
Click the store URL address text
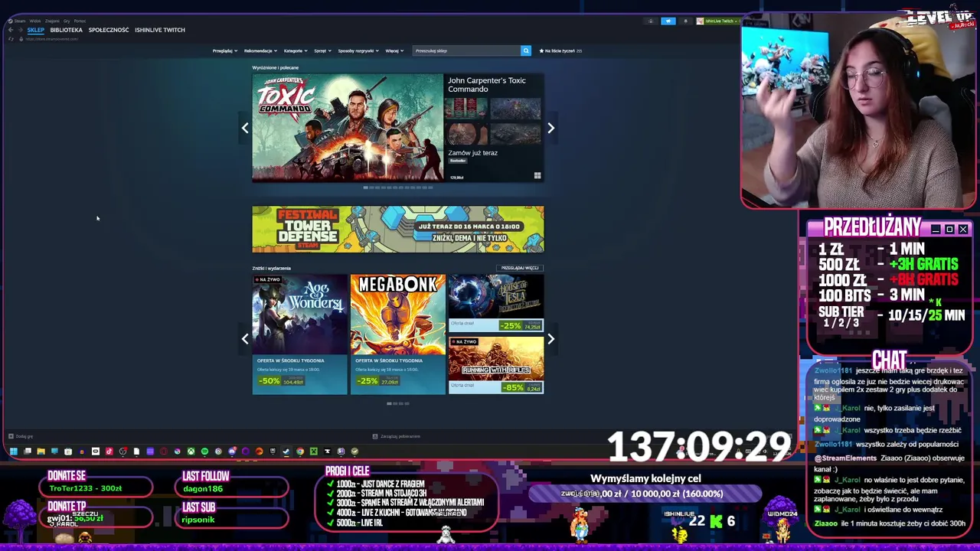[x=52, y=38]
